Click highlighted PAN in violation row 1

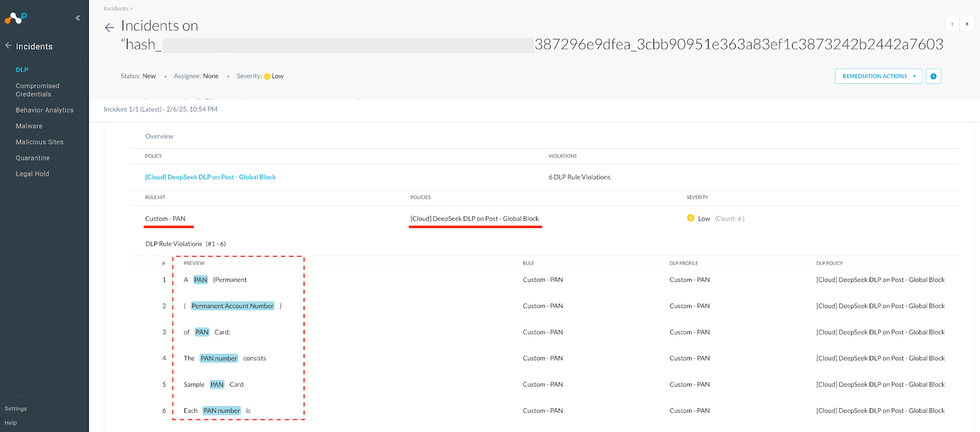point(201,280)
